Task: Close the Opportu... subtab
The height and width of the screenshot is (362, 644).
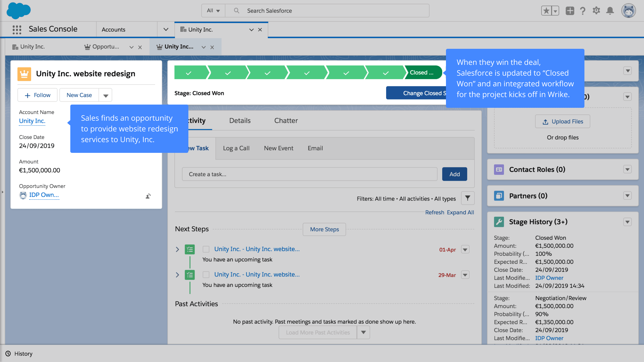Action: point(140,47)
